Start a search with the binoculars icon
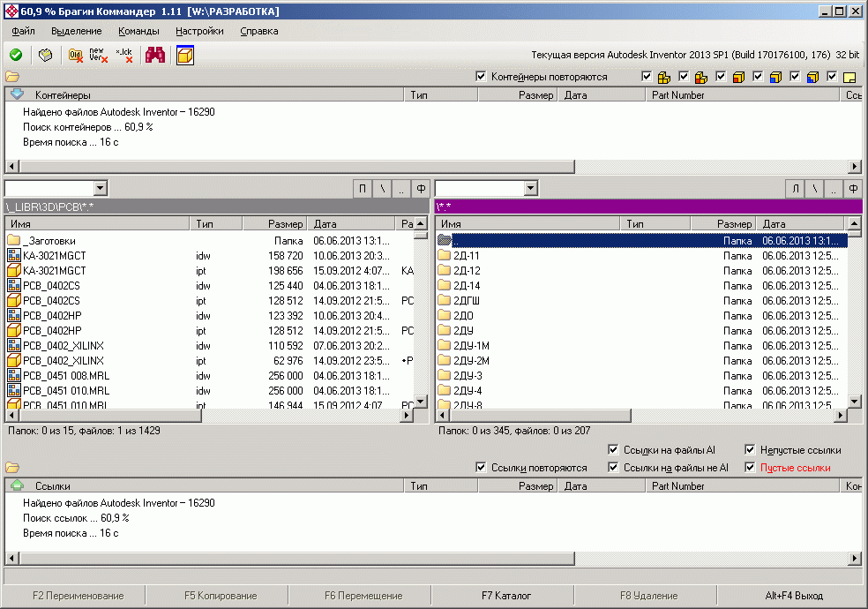This screenshot has width=868, height=609. pos(155,55)
